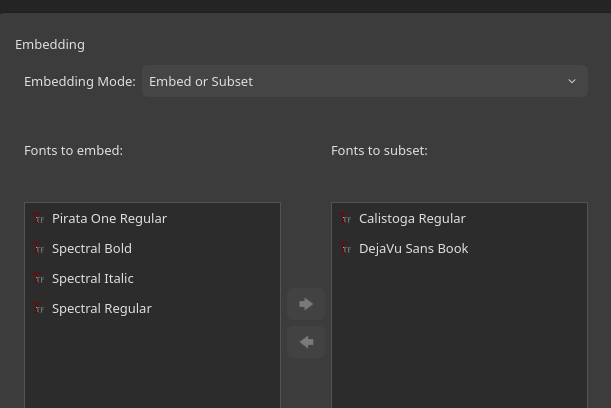This screenshot has width=611, height=408.
Task: Highlight the Spectral Regular font entry
Action: pyautogui.click(x=102, y=308)
